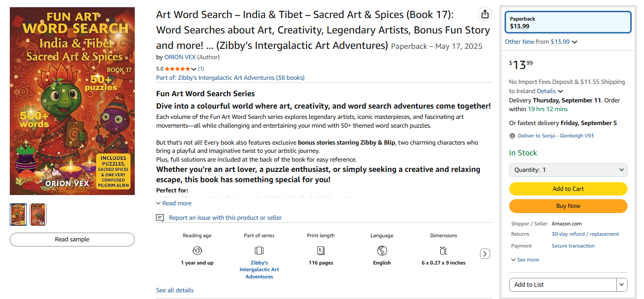Click the share icon beside the title
This screenshot has width=644, height=299.
coord(484,14)
